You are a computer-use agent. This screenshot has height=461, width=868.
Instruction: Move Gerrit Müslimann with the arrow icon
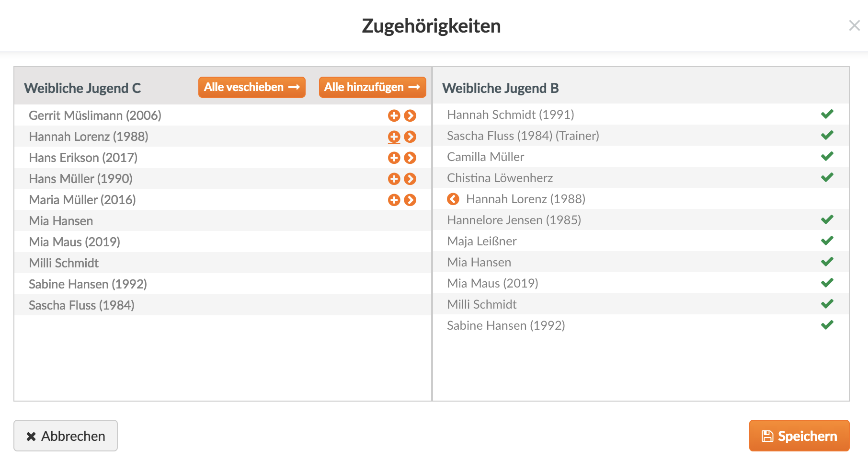pyautogui.click(x=410, y=115)
